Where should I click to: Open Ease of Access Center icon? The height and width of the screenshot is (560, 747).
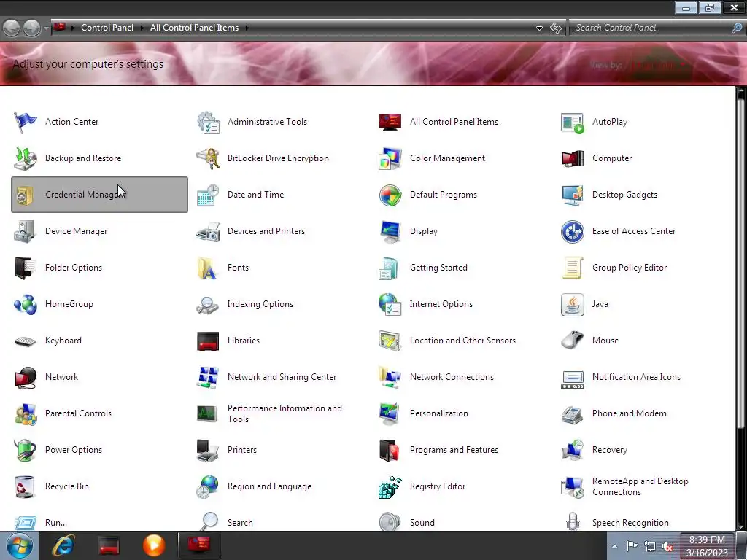(572, 231)
